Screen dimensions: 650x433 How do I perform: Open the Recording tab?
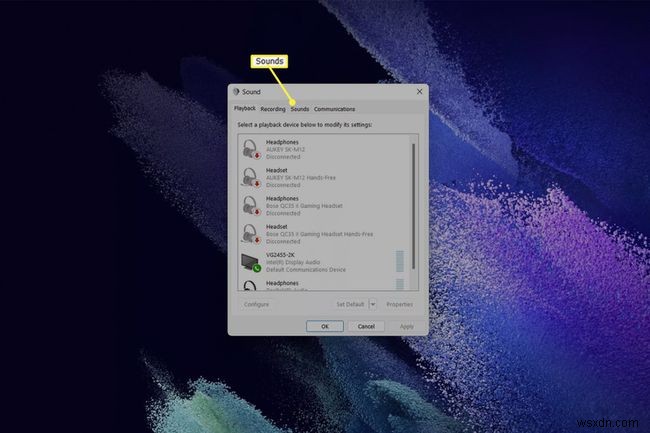pyautogui.click(x=273, y=109)
